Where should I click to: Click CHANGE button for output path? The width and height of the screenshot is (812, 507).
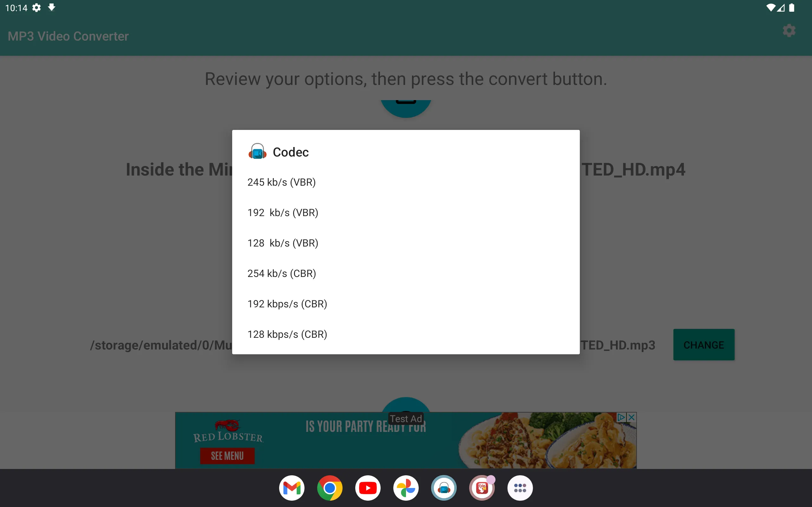coord(704,344)
